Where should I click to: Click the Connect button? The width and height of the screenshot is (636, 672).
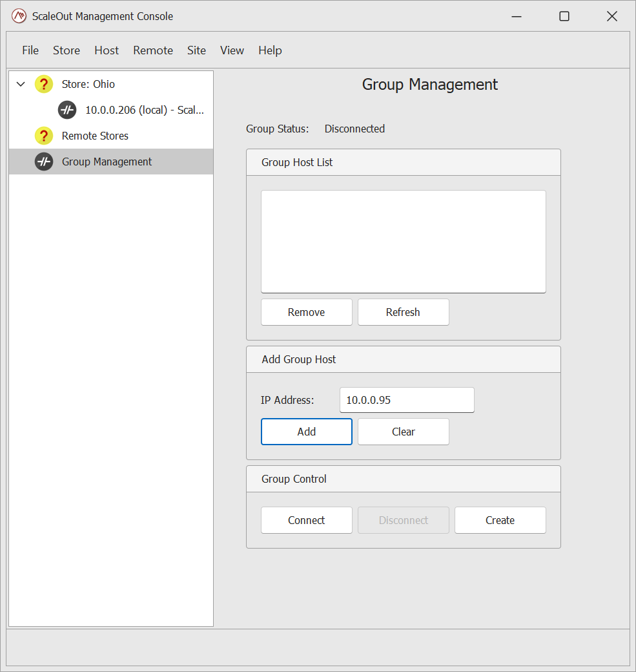coord(307,520)
